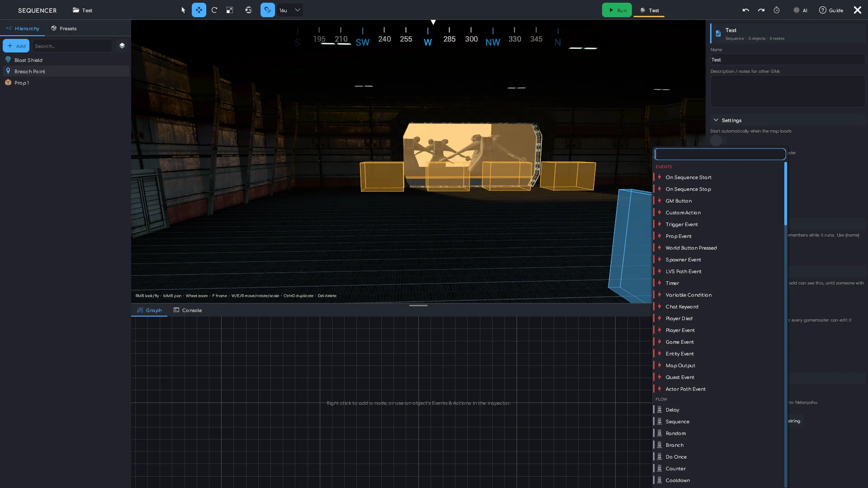
Task: Open the Guide help button
Action: click(x=831, y=10)
